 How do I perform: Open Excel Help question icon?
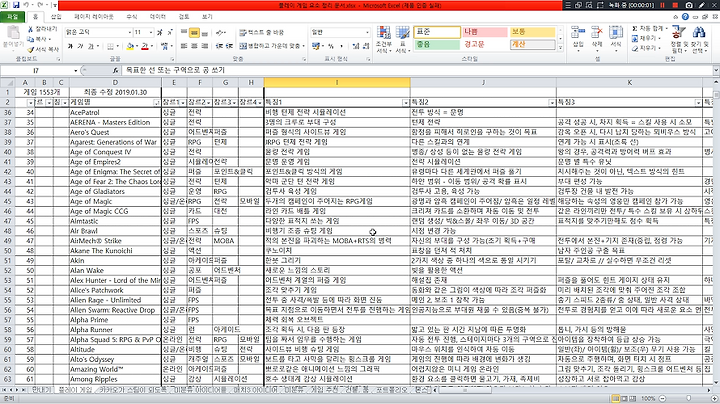point(685,17)
